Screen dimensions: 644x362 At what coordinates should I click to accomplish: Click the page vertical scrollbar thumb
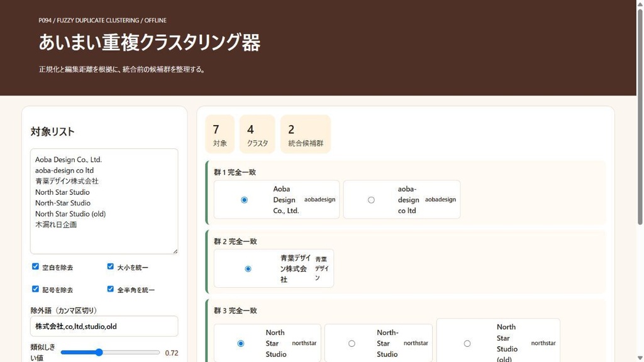[640, 116]
